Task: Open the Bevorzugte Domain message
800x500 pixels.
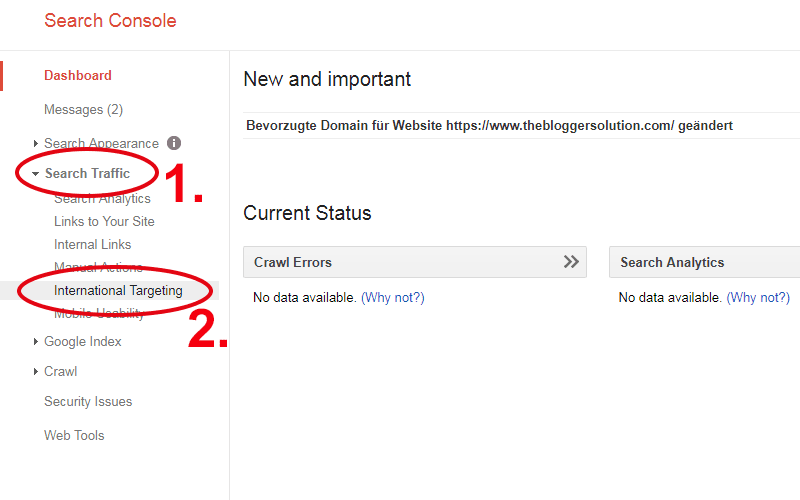Action: (489, 126)
